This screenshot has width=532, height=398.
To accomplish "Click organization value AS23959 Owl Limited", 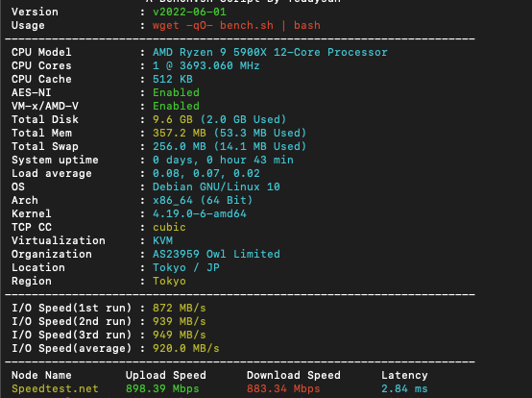I will point(216,254).
